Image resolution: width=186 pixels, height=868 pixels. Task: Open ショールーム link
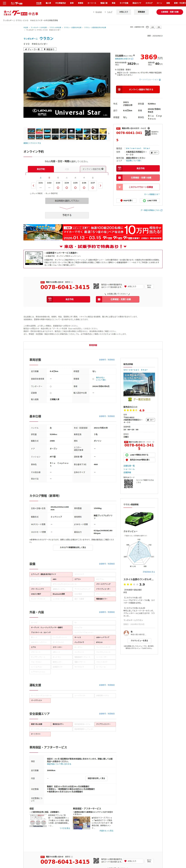pos(129,469)
